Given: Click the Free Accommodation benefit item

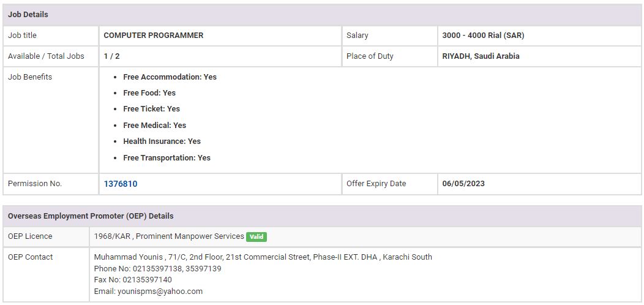Looking at the screenshot, I should coord(170,77).
